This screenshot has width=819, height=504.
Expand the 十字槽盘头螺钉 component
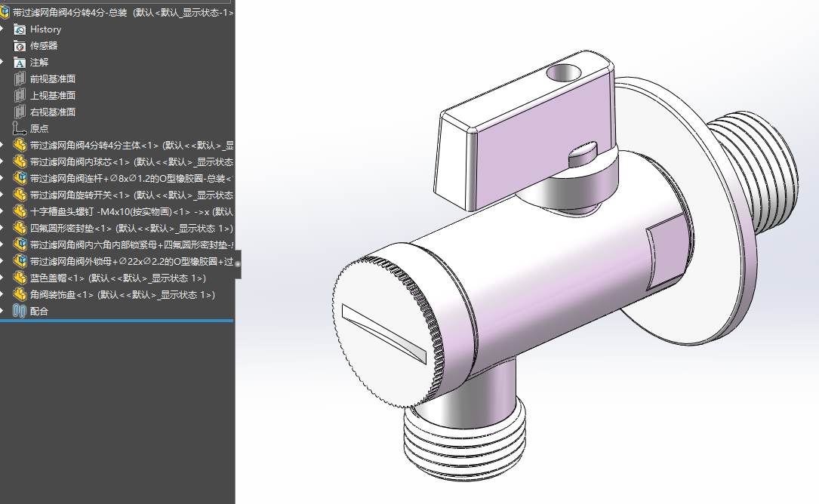(2, 211)
